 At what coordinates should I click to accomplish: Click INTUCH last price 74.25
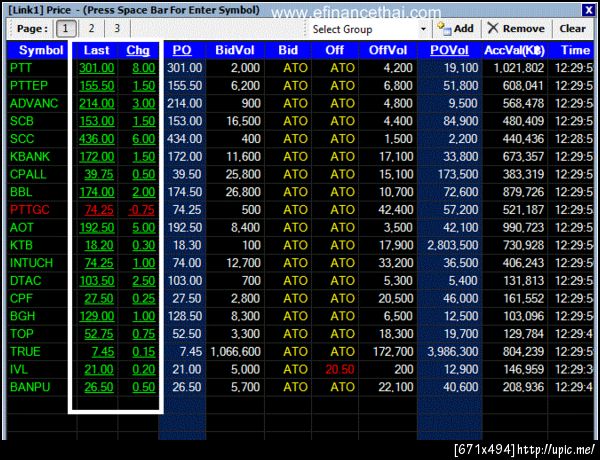coord(99,263)
